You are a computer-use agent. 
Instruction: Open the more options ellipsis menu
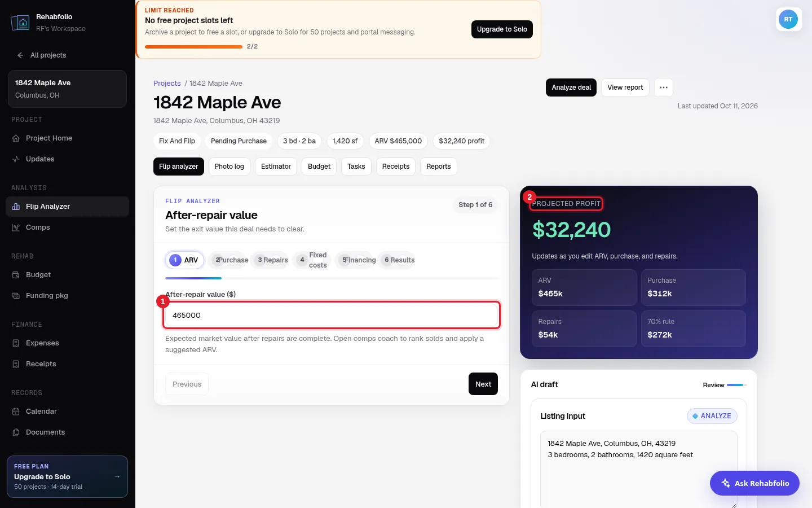tap(664, 87)
